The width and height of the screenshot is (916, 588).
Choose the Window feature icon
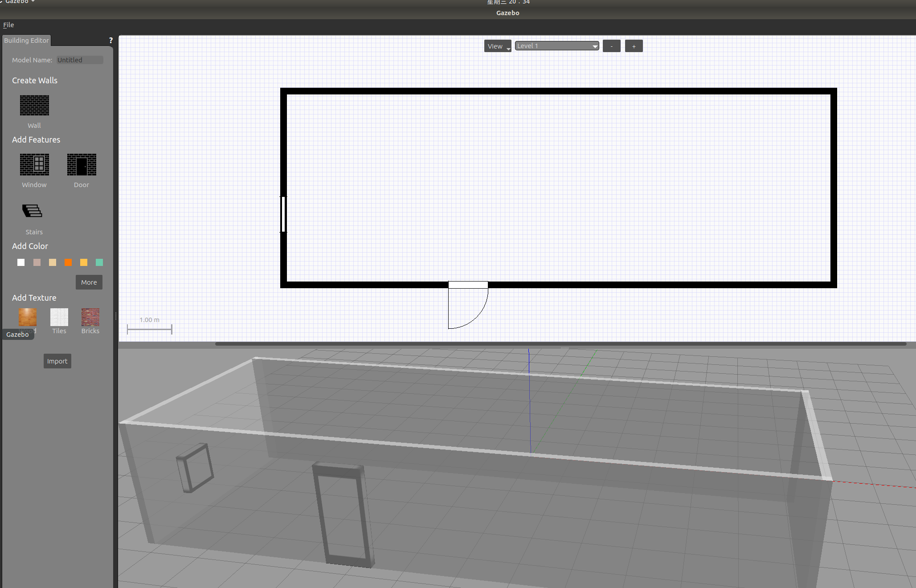[x=34, y=165]
